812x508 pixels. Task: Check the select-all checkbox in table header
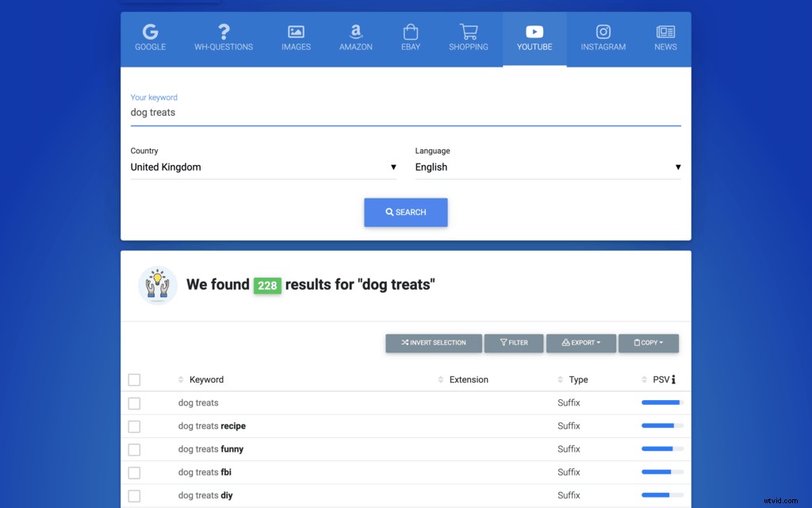point(134,379)
